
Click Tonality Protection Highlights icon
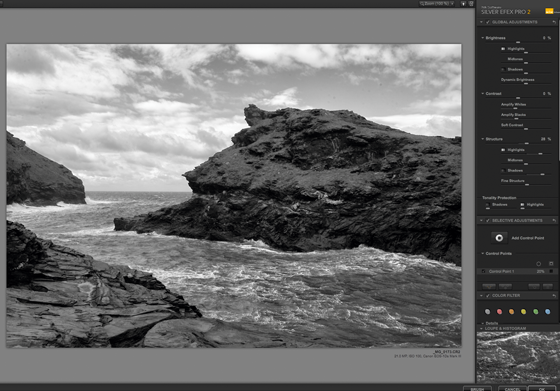pos(522,205)
